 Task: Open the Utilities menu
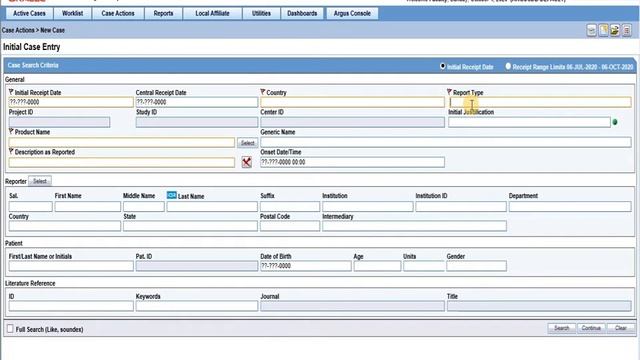click(x=261, y=13)
